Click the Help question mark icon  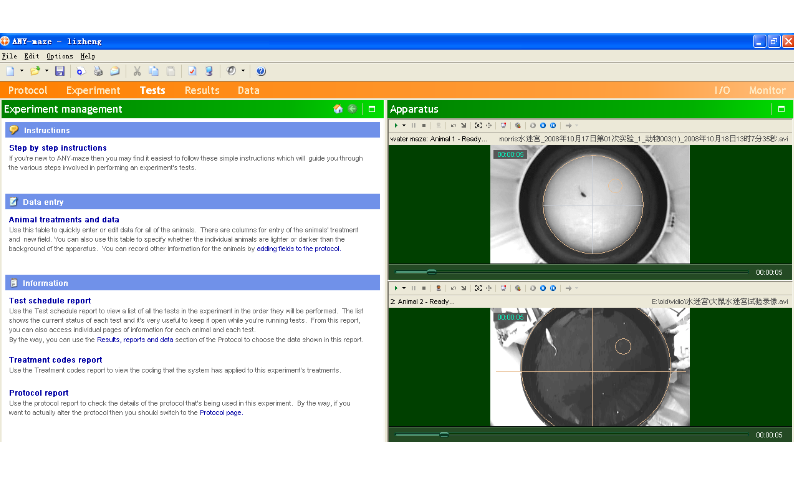pos(261,72)
